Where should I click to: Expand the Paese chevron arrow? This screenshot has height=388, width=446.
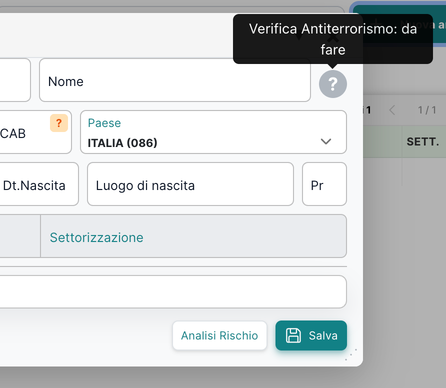tap(326, 142)
